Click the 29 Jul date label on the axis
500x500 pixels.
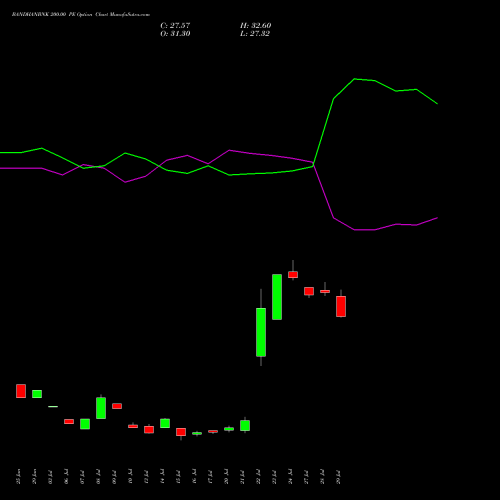pos(339,477)
